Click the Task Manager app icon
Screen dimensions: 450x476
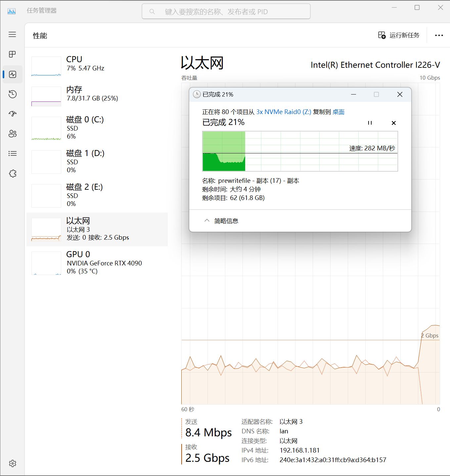tap(12, 11)
